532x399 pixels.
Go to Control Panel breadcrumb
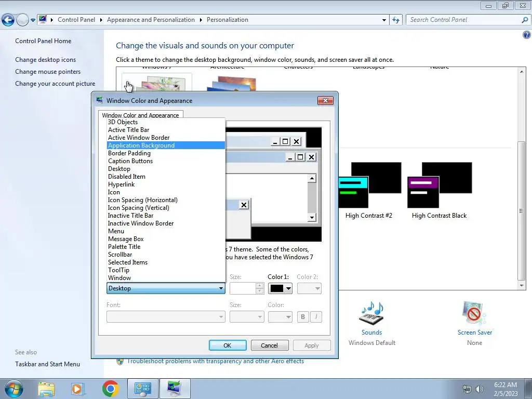(76, 20)
